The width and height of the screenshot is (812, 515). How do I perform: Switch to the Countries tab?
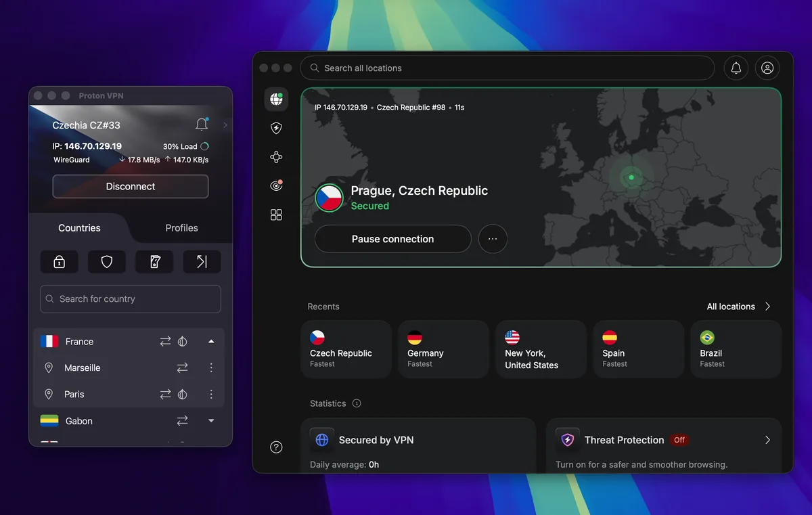tap(79, 228)
